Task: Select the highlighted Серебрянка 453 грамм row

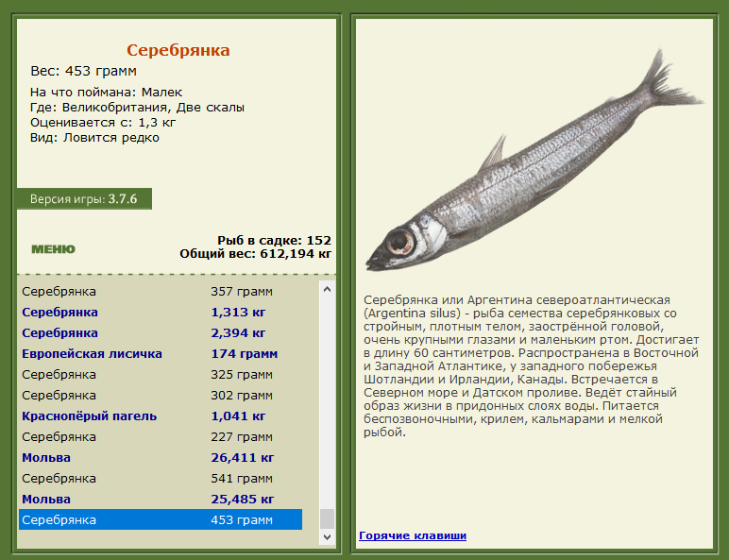Action: pyautogui.click(x=161, y=519)
